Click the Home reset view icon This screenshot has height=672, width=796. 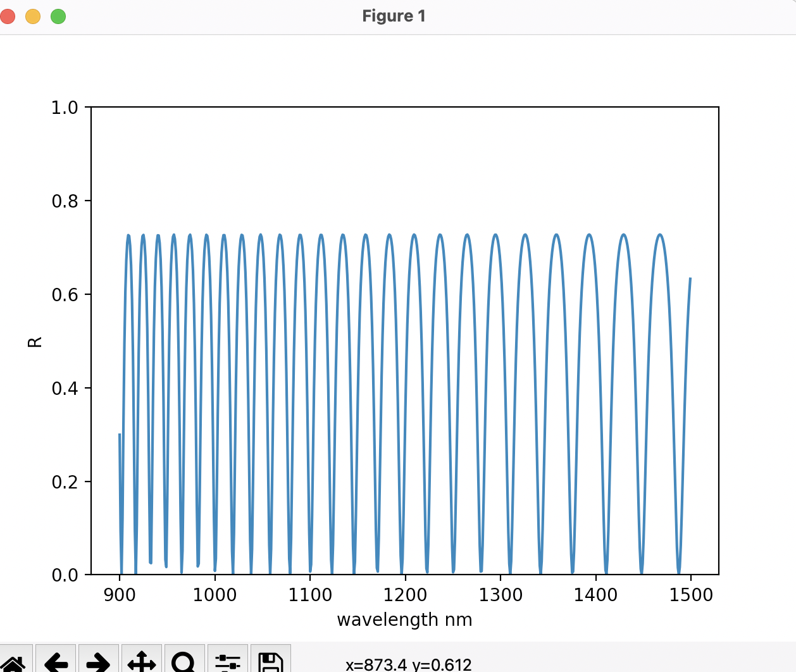(14, 662)
